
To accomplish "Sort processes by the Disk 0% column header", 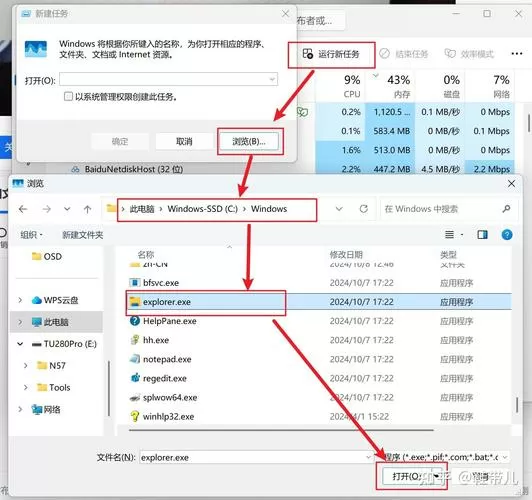I will click(x=440, y=86).
